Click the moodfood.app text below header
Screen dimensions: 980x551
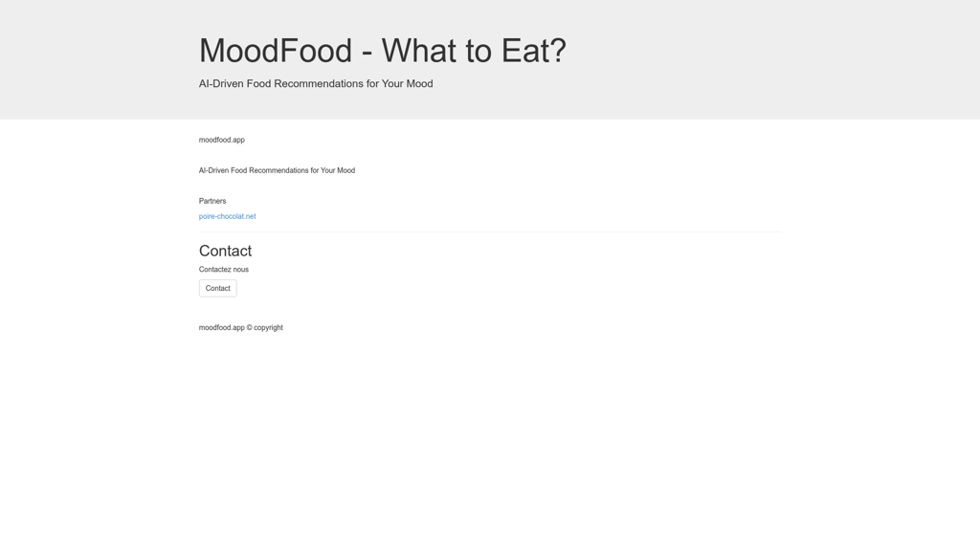(x=221, y=140)
